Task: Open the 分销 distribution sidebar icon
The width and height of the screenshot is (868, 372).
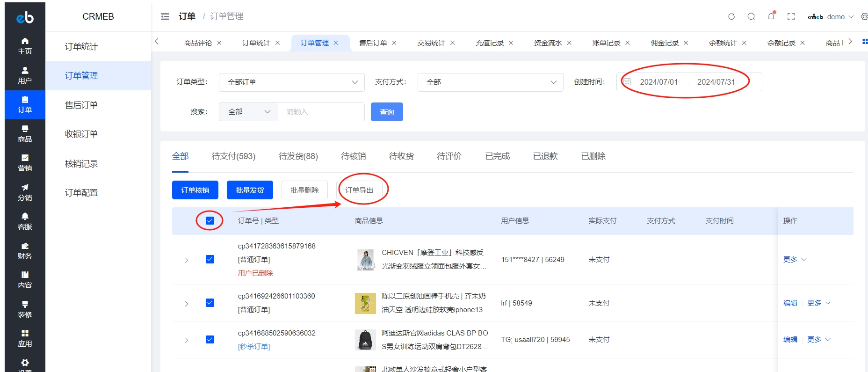Action: click(x=25, y=192)
